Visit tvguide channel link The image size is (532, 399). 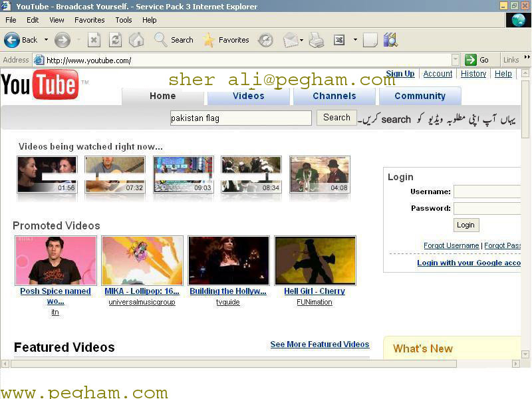pyautogui.click(x=227, y=302)
